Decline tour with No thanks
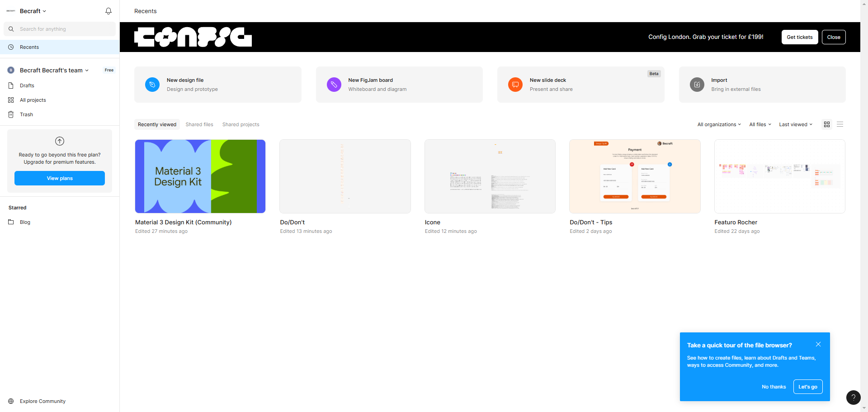 pyautogui.click(x=774, y=387)
